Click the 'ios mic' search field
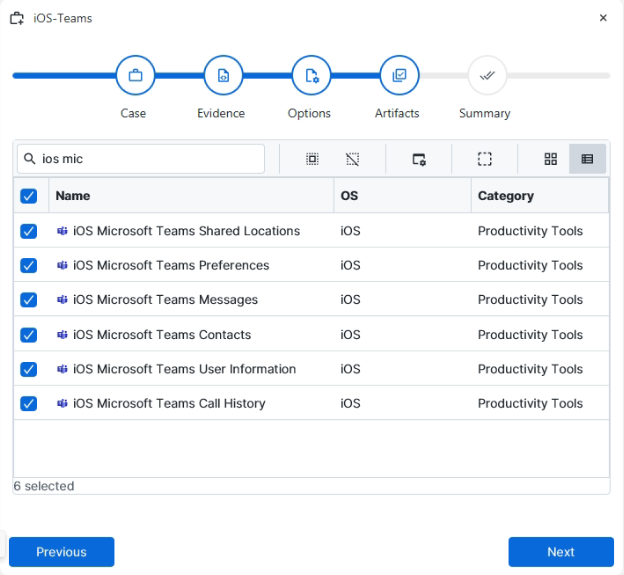 click(x=141, y=159)
